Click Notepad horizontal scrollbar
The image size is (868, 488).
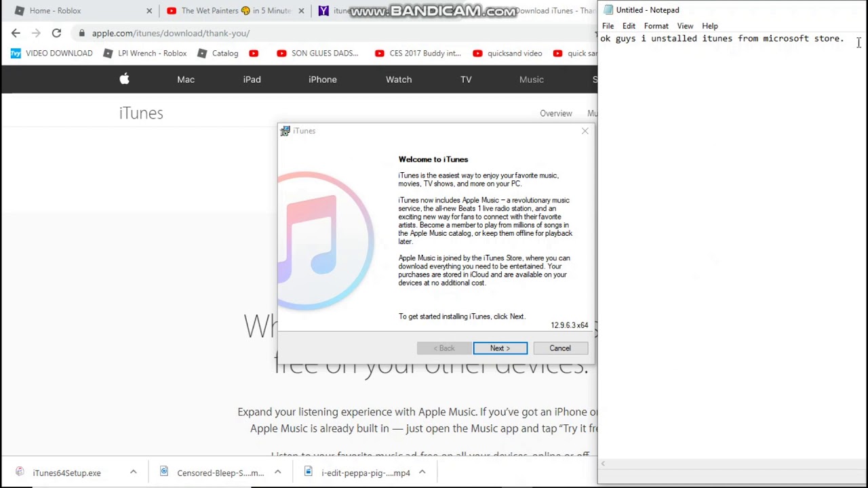click(x=732, y=464)
